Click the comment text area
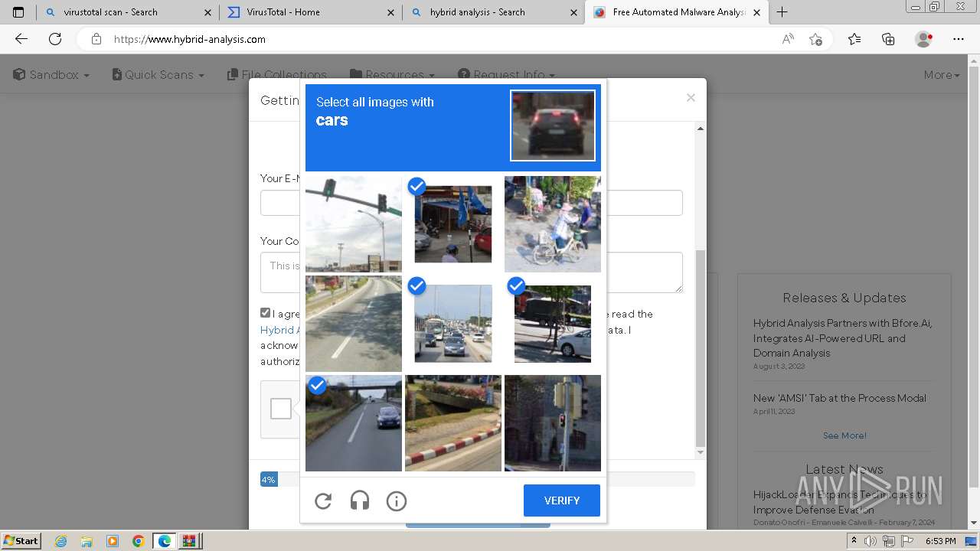 [472, 272]
